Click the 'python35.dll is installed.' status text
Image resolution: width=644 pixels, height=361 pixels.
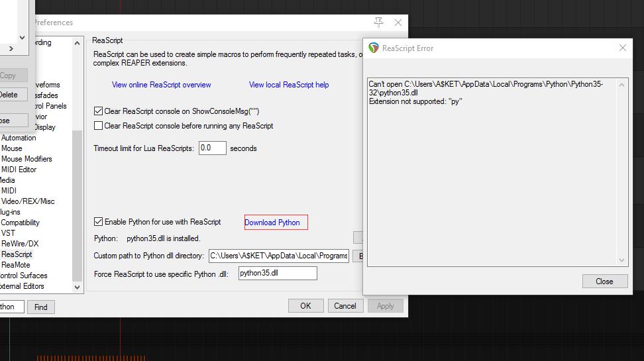tap(164, 238)
